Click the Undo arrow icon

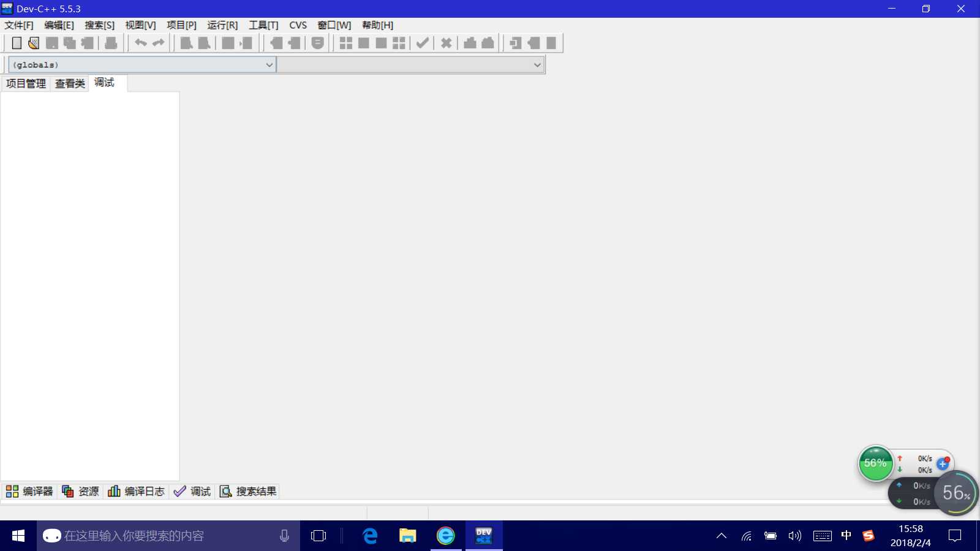pyautogui.click(x=141, y=43)
